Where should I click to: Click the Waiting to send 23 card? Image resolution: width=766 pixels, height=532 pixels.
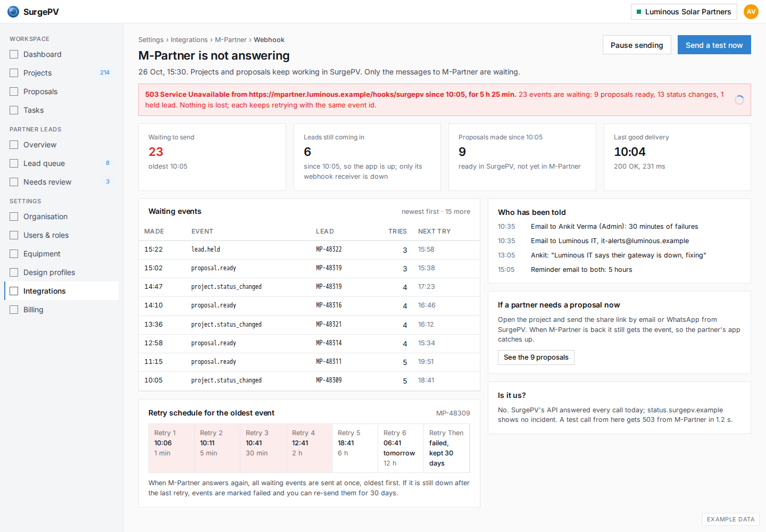coord(212,157)
